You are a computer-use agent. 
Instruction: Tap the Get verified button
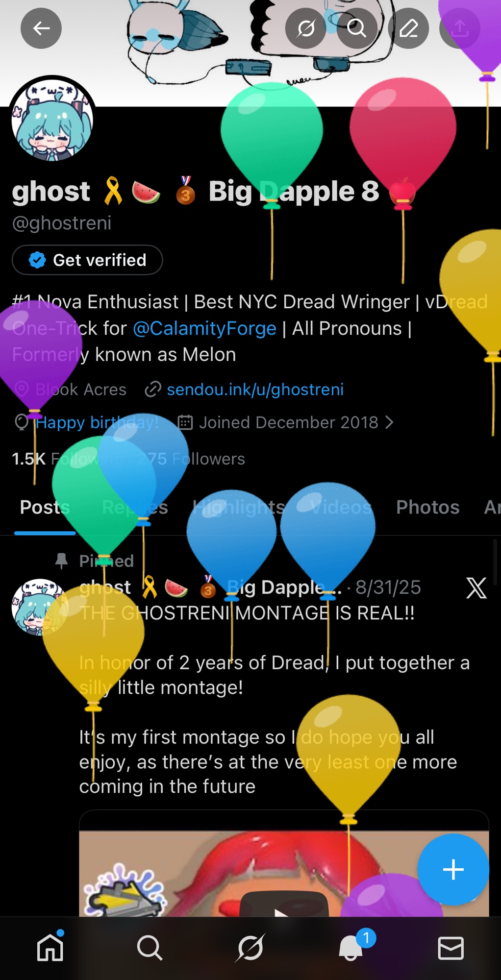click(x=87, y=260)
